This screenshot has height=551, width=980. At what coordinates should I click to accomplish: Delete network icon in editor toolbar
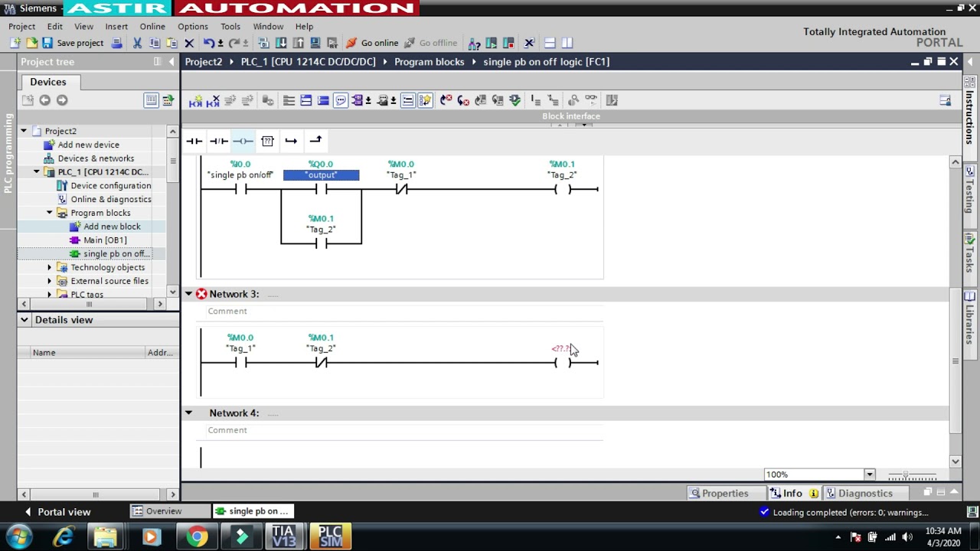(x=213, y=100)
